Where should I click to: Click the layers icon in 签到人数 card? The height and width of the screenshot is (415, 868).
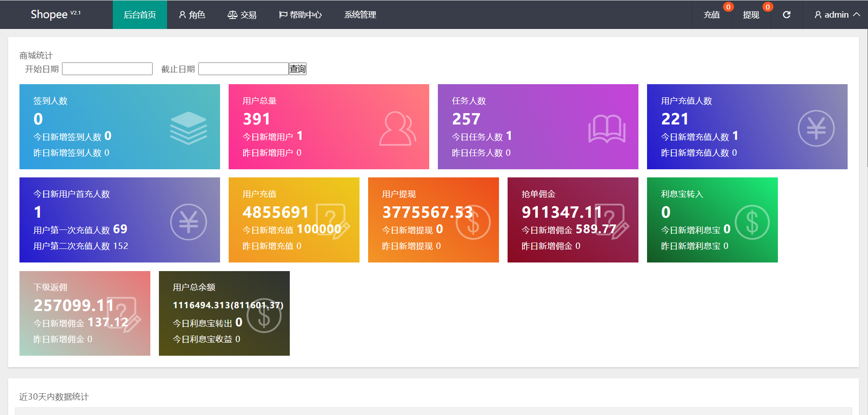(188, 128)
